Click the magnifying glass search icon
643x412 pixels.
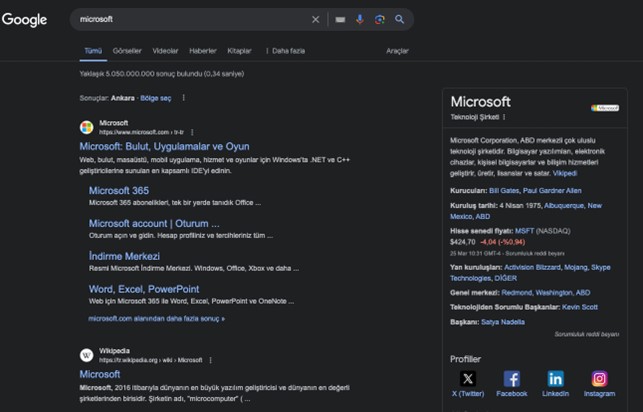click(x=400, y=19)
